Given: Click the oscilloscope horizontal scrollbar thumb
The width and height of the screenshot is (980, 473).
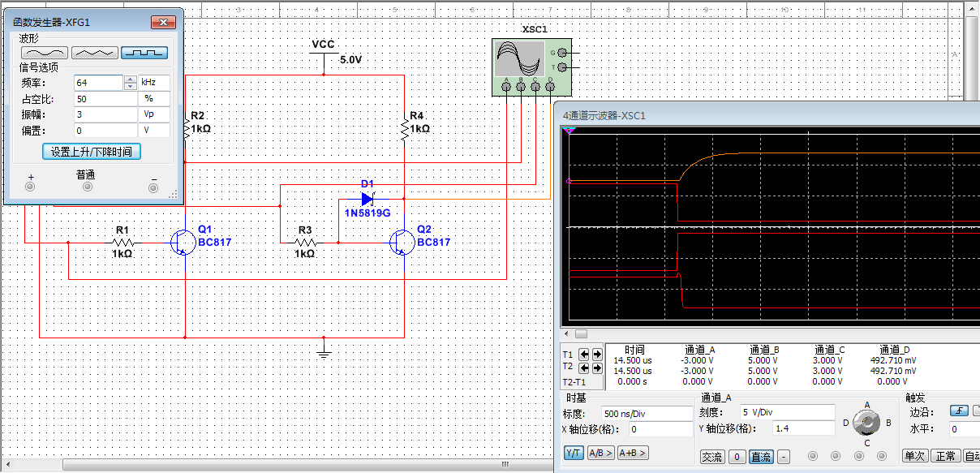Looking at the screenshot, I should [581, 333].
